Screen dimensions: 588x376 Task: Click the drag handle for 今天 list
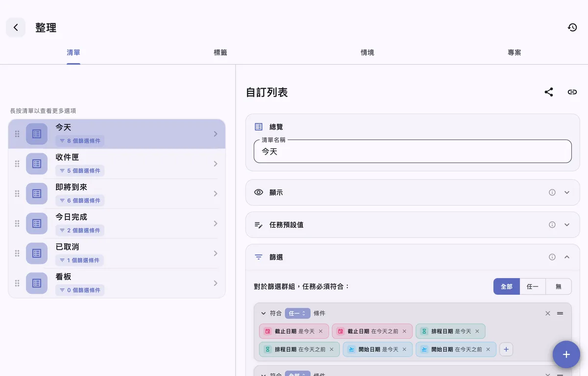click(17, 134)
